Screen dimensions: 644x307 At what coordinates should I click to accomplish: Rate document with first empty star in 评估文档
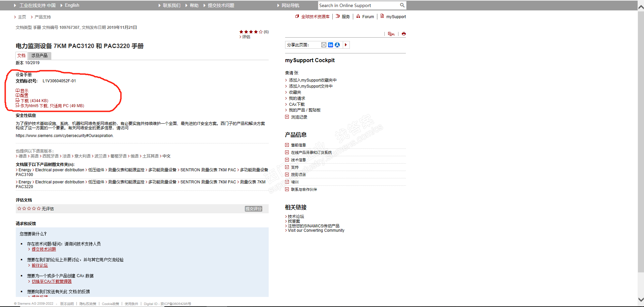click(19, 209)
